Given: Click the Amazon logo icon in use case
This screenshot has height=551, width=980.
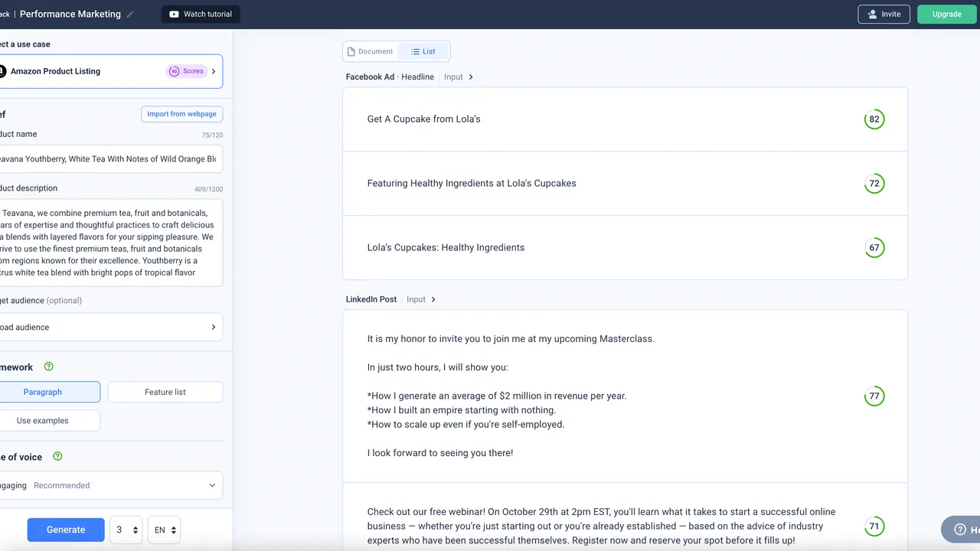Looking at the screenshot, I should tap(2, 71).
